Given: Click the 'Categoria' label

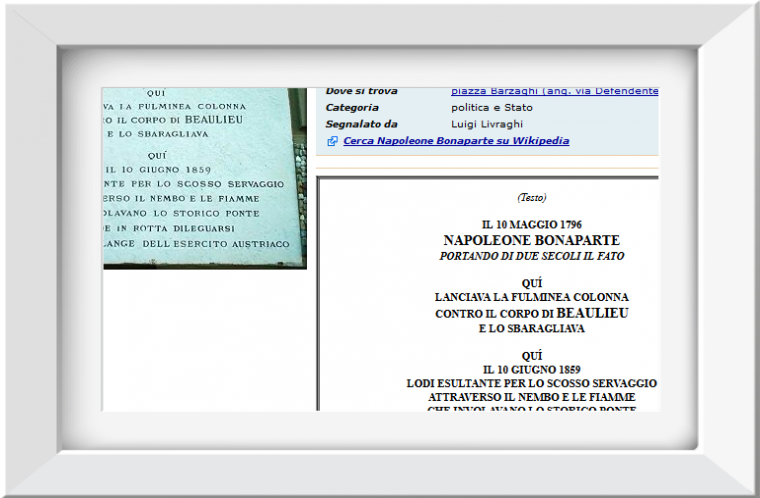Looking at the screenshot, I should pos(352,108).
